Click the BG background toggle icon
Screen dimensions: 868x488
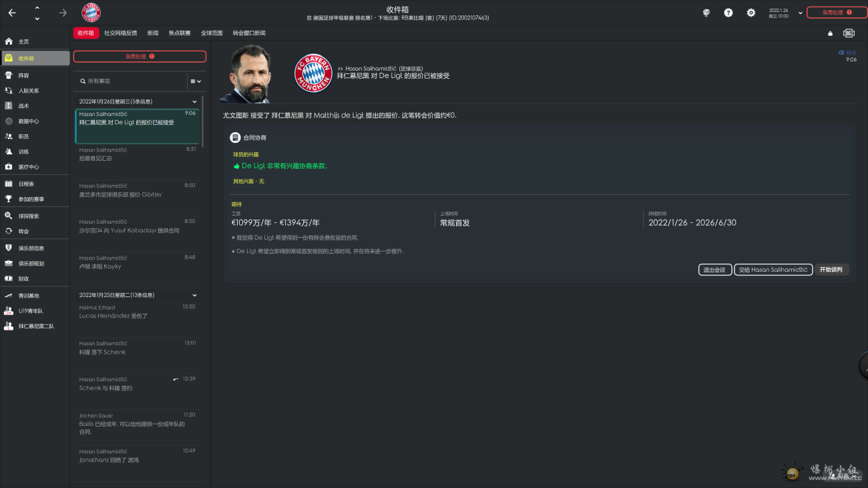pos(849,33)
